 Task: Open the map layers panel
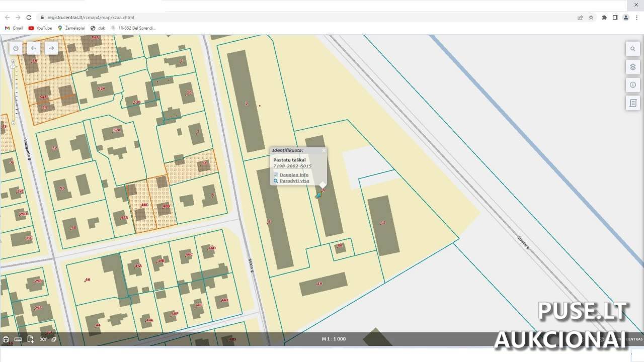(633, 67)
